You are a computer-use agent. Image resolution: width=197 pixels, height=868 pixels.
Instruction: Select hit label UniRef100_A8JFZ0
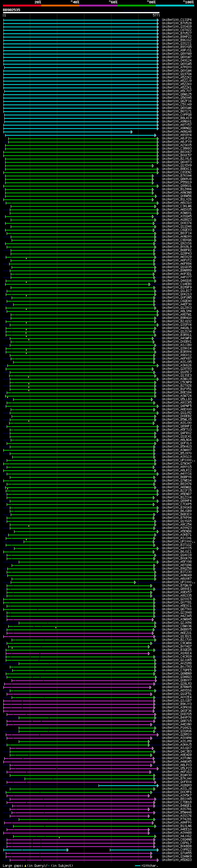coord(176,139)
